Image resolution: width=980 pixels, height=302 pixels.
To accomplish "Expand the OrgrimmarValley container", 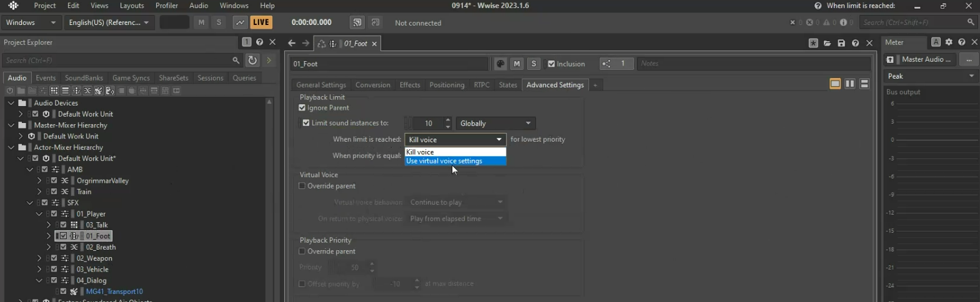I will pos(39,181).
